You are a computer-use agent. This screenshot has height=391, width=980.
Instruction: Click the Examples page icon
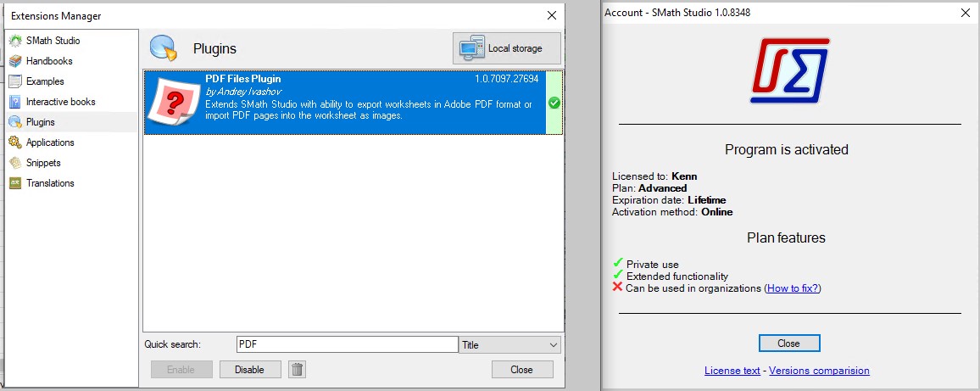click(x=15, y=81)
